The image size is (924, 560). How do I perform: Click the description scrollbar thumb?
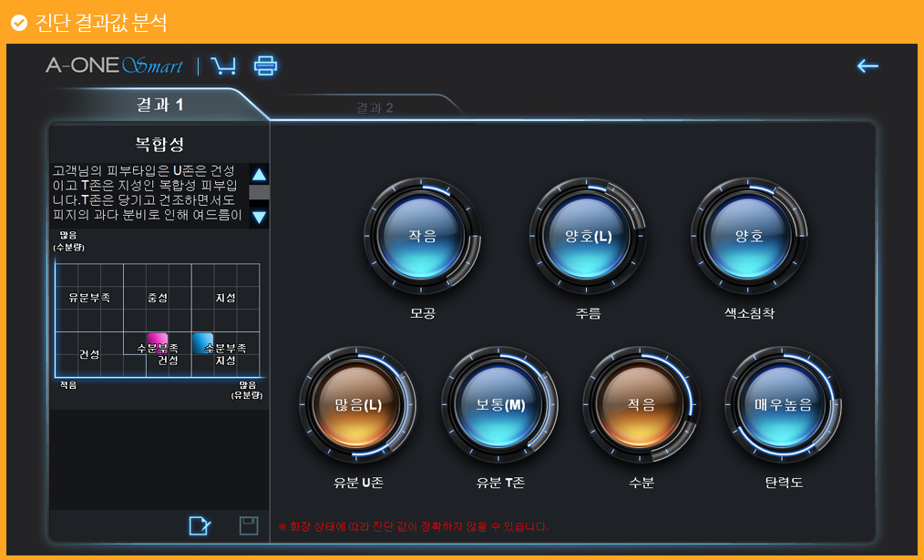tap(259, 192)
